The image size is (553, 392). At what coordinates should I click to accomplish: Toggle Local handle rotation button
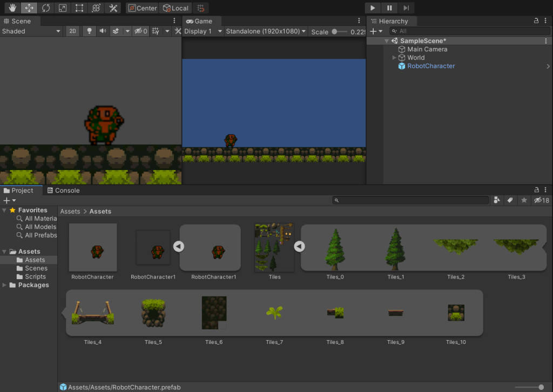pos(176,8)
